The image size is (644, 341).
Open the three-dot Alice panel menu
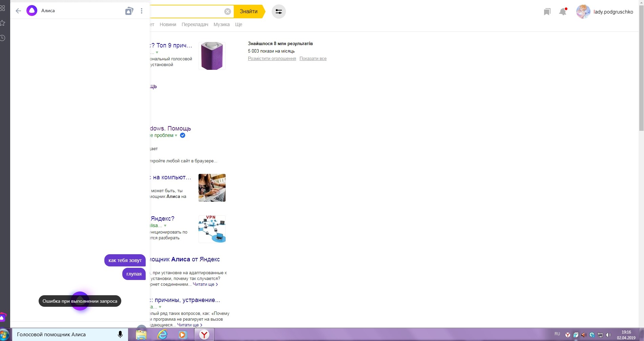(x=142, y=11)
